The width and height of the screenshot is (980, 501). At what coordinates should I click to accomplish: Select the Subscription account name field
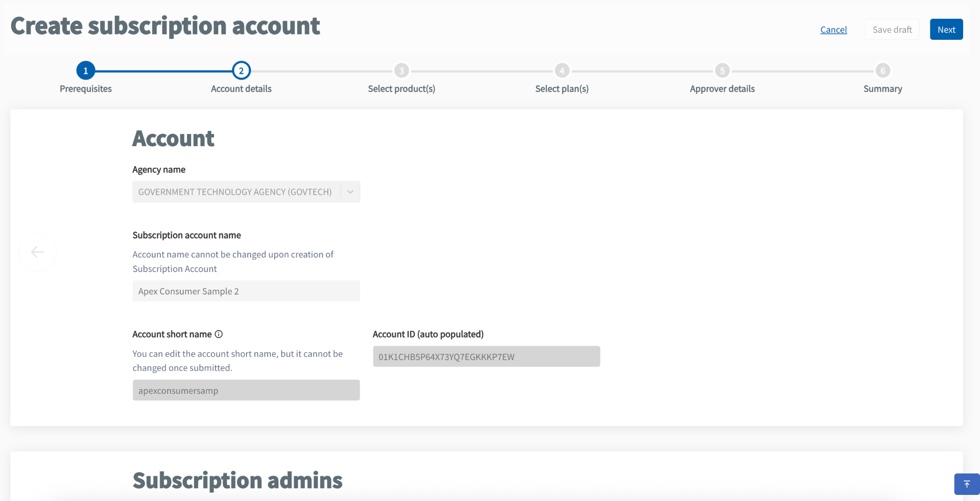pos(246,291)
